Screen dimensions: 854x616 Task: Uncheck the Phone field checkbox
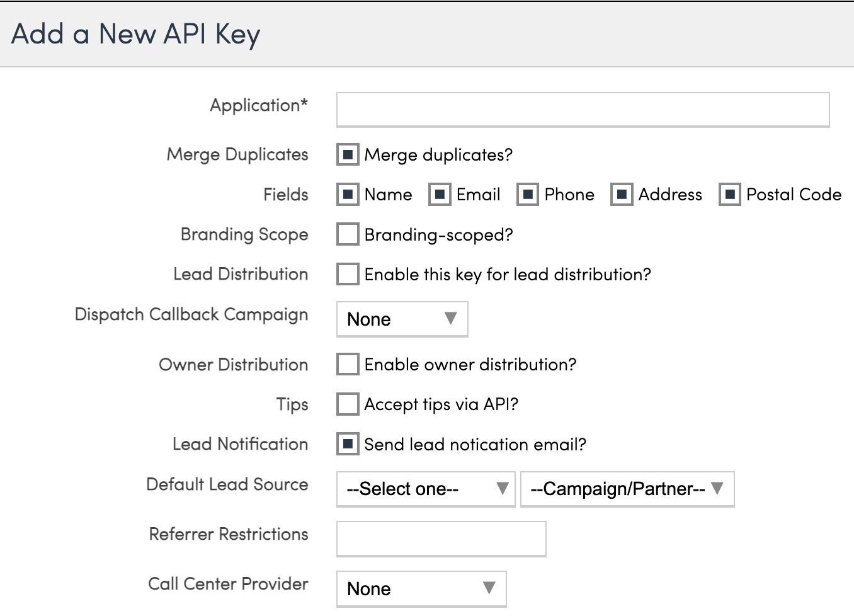coord(528,194)
